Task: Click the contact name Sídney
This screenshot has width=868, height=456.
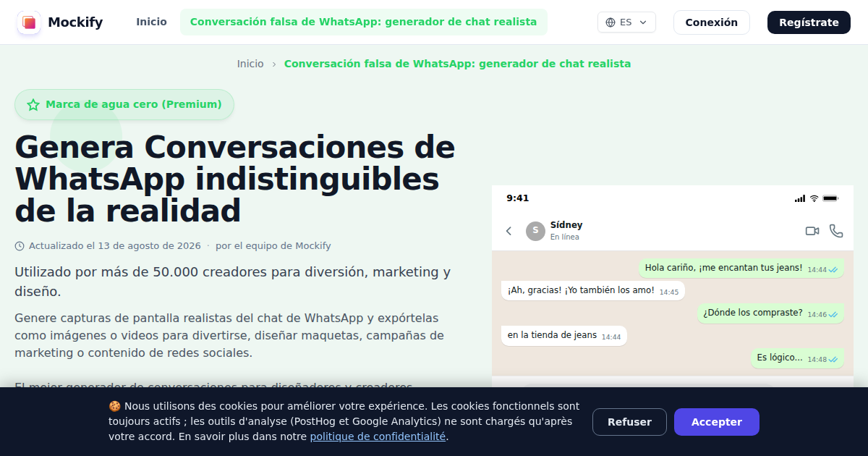Action: click(566, 225)
